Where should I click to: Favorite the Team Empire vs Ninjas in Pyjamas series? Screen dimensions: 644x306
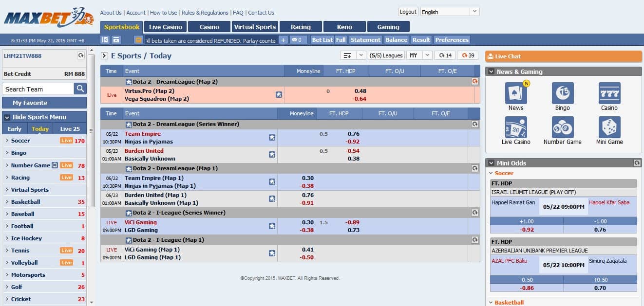[x=272, y=138]
